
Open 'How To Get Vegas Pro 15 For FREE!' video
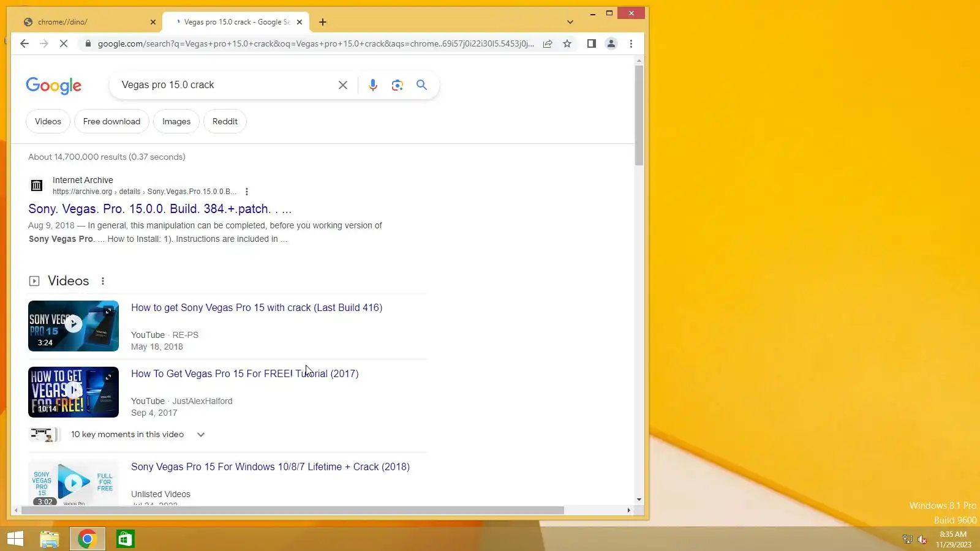coord(245,373)
